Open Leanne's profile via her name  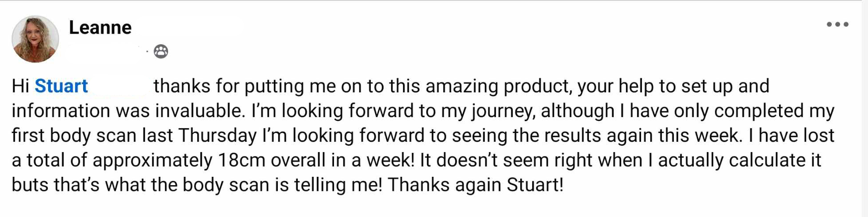100,28
